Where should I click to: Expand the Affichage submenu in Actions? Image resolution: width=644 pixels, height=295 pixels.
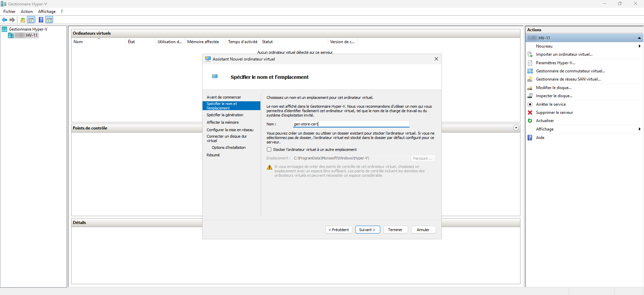click(639, 129)
